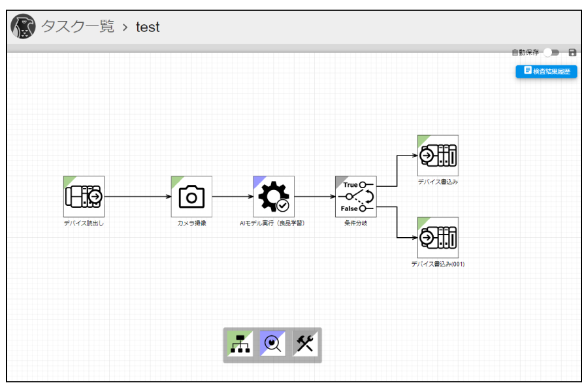The image size is (588, 392).
Task: Select the デバイス書込み(001) node
Action: [438, 237]
